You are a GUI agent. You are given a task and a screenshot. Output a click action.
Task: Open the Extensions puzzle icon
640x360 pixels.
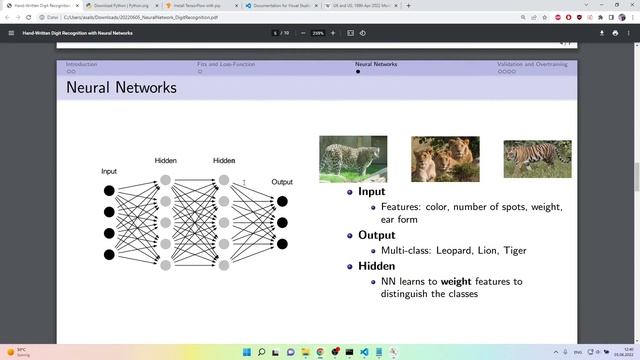point(600,18)
